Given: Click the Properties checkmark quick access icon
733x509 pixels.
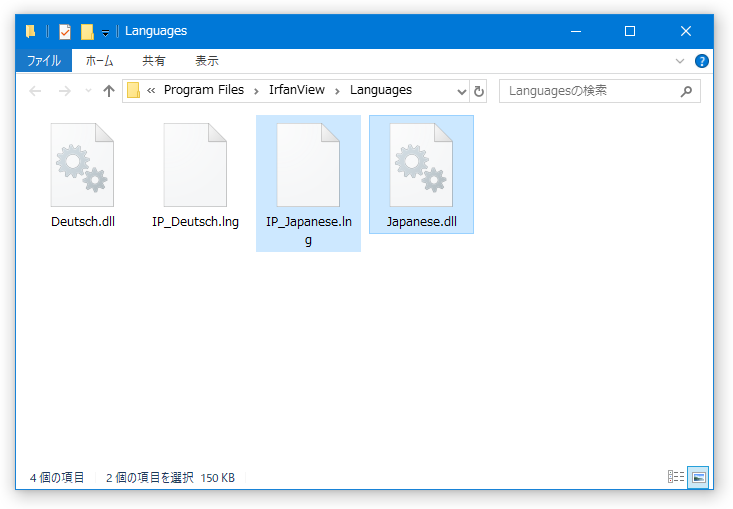Looking at the screenshot, I should click(65, 32).
